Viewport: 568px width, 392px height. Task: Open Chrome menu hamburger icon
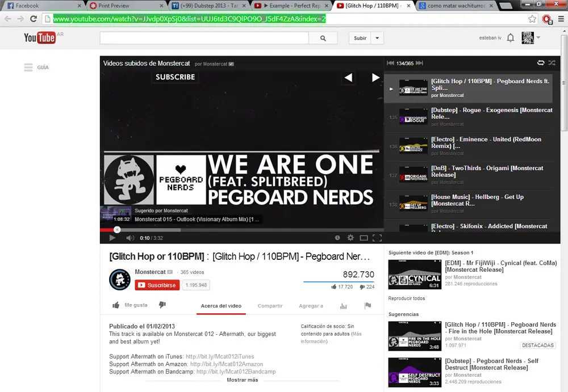[561, 19]
